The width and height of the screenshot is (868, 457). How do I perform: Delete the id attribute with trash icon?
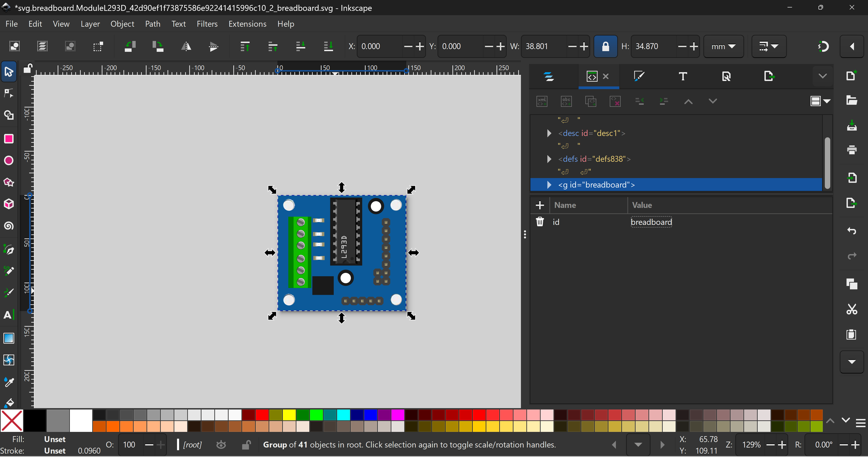tap(540, 222)
